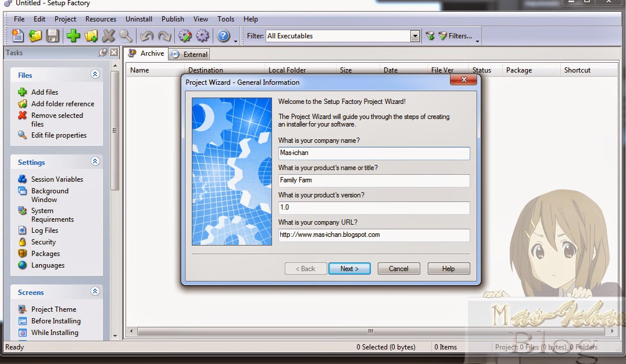Sort file list by Package column
This screenshot has height=364, width=626.
(x=531, y=70)
